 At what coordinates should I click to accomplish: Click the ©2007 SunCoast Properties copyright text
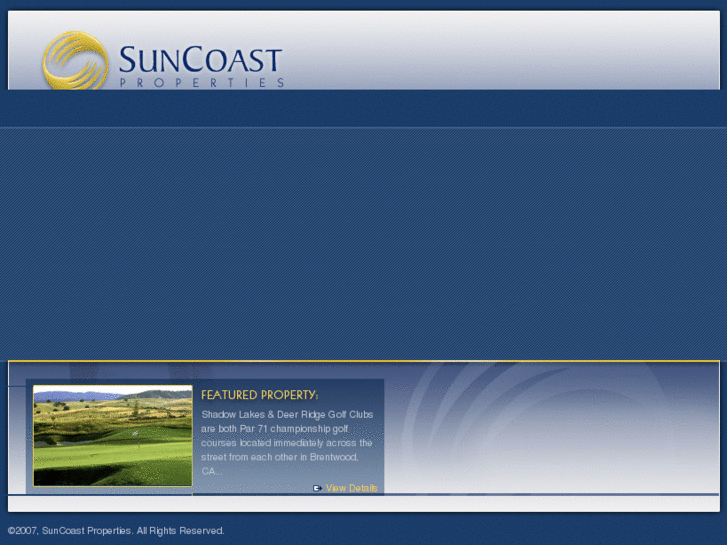116,531
